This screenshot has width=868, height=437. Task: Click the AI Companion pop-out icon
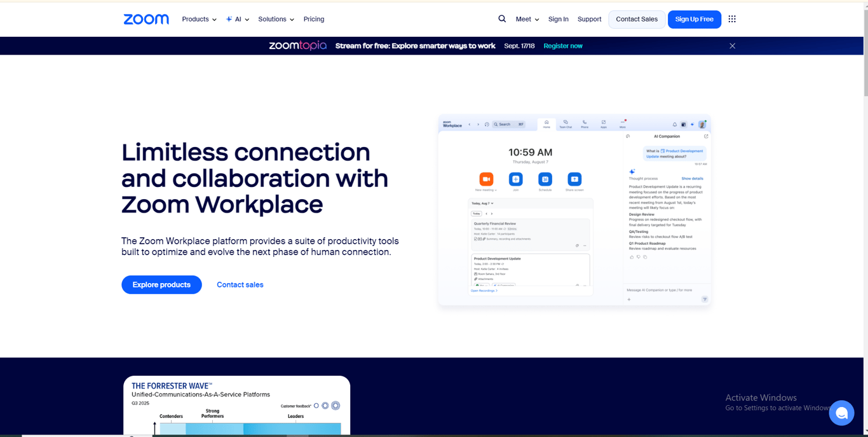pos(706,136)
